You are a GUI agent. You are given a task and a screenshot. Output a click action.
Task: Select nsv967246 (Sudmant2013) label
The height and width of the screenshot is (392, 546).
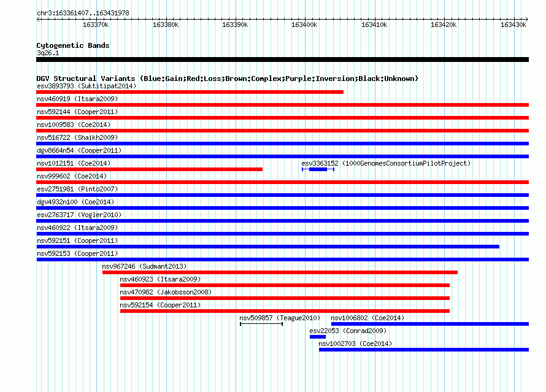pyautogui.click(x=144, y=266)
